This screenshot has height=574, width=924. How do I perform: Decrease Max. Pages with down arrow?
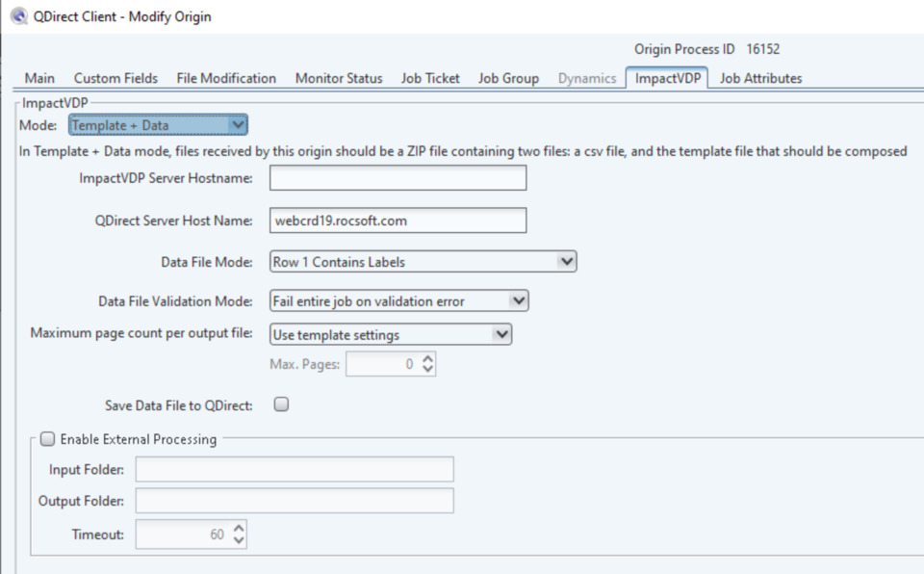tap(428, 371)
